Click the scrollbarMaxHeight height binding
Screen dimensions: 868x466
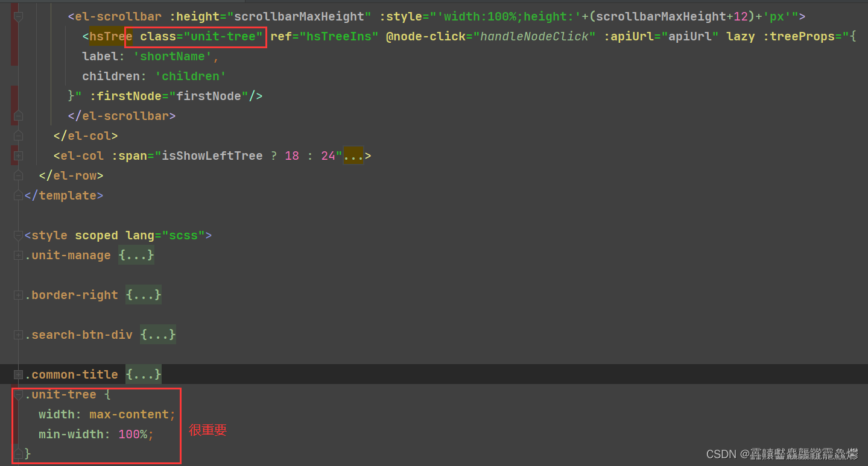270,17
